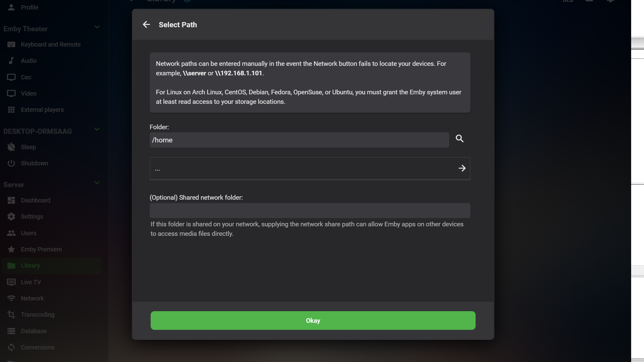
Task: Expand the Emby Theater section
Action: [97, 28]
